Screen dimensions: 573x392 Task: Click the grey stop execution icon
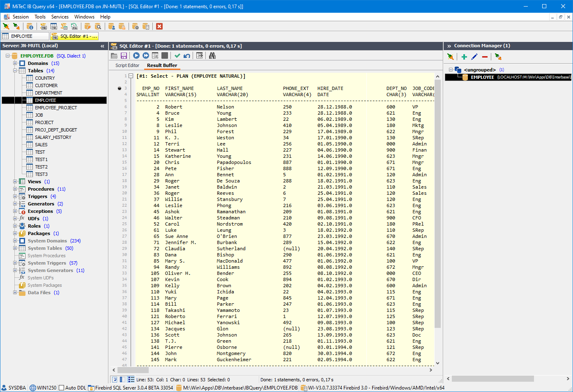coord(165,55)
